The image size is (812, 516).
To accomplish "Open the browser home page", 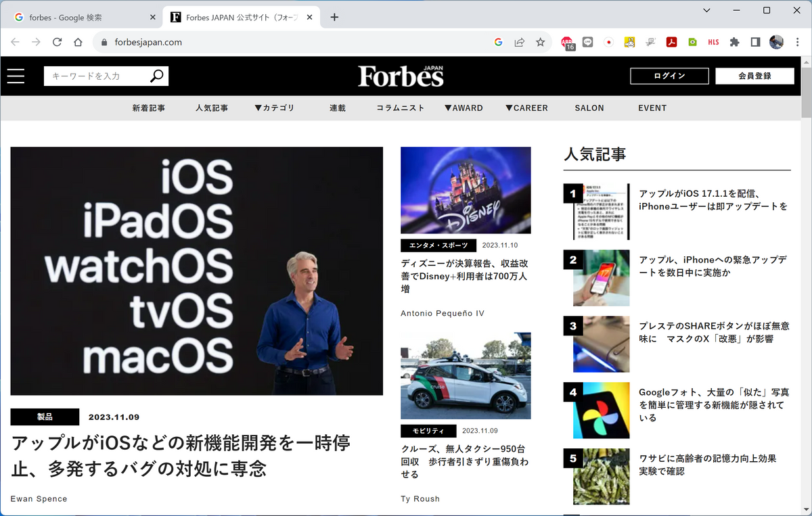I will pos(78,42).
